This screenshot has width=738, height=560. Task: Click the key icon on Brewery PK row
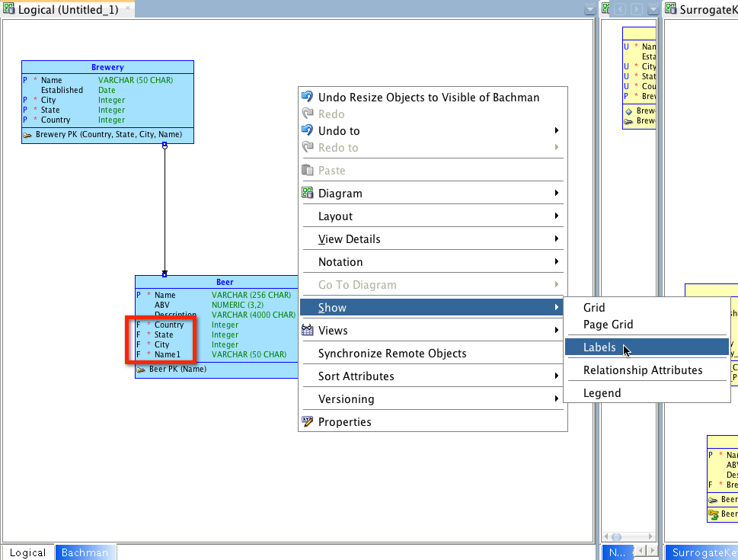(28, 134)
